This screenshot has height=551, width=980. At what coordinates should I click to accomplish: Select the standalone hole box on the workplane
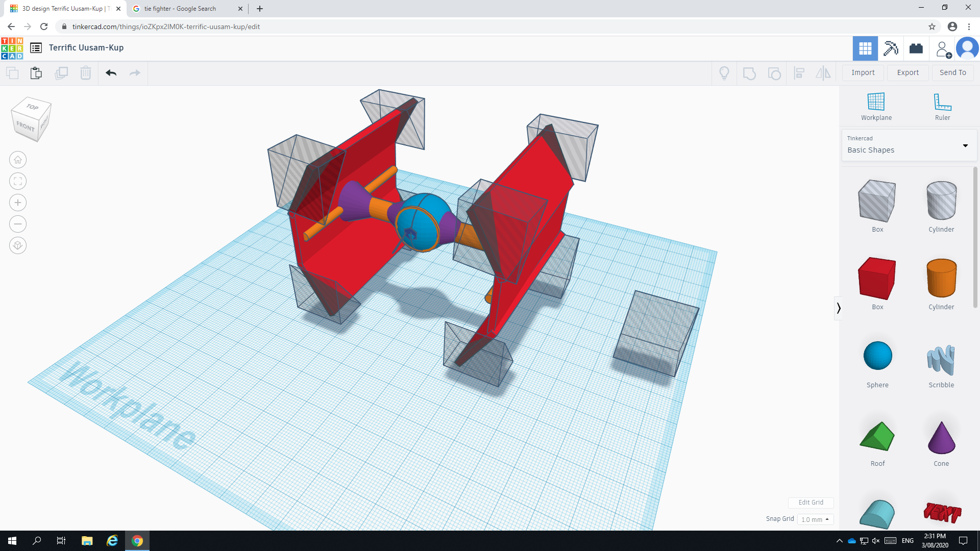tap(656, 334)
